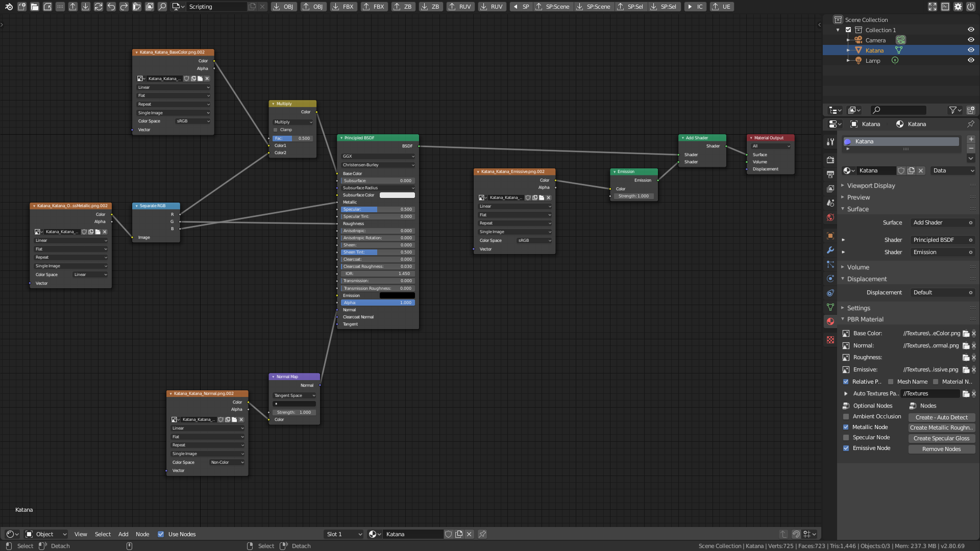The width and height of the screenshot is (980, 551).
Task: Open Base Color texture file browser folder icon
Action: pyautogui.click(x=966, y=334)
